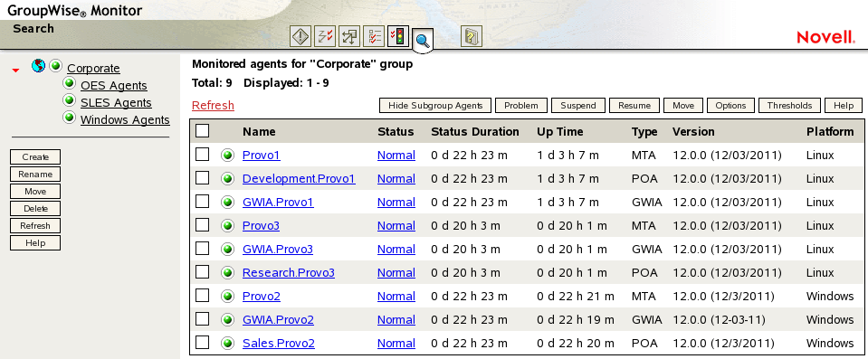
Task: Click the Help button next to Thresholds
Action: click(x=843, y=106)
